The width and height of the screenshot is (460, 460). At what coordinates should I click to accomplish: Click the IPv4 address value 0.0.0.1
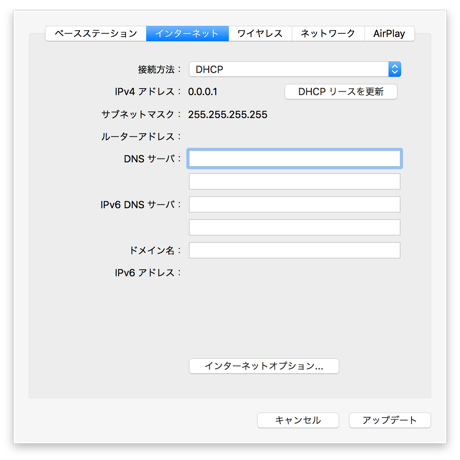203,92
